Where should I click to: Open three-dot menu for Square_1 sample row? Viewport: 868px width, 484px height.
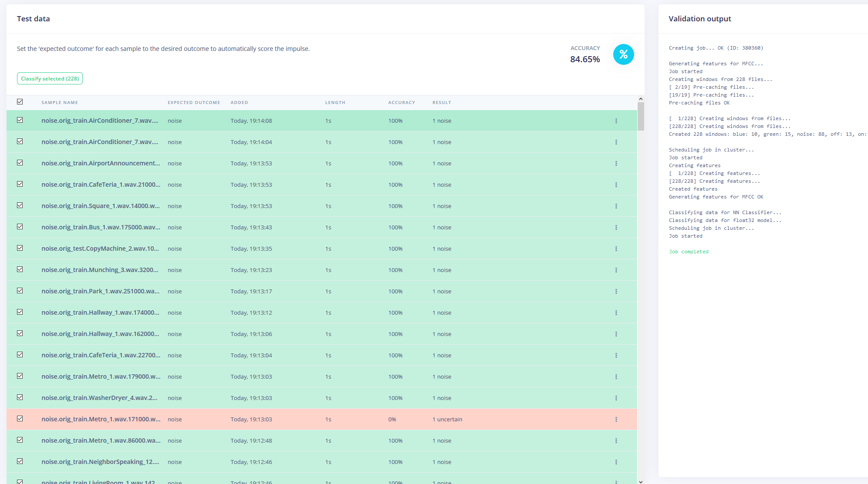coord(616,206)
